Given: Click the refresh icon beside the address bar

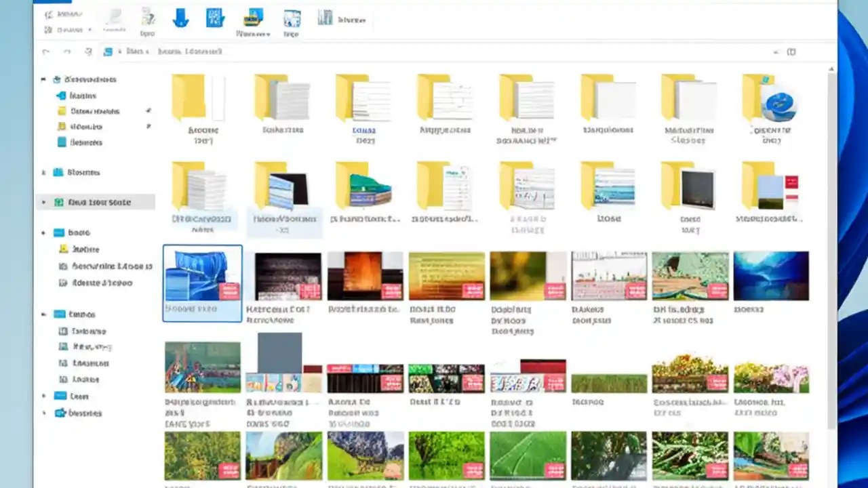Looking at the screenshot, I should pos(88,52).
